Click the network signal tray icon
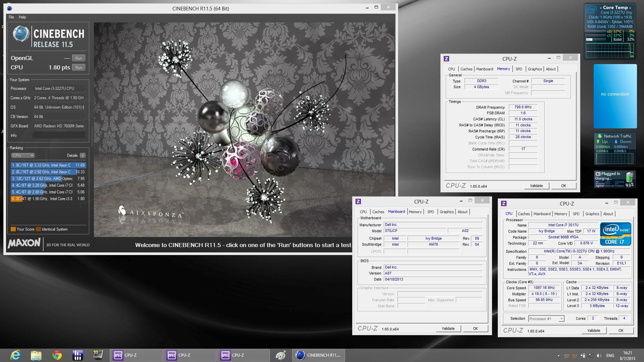644x362 pixels. [x=591, y=356]
